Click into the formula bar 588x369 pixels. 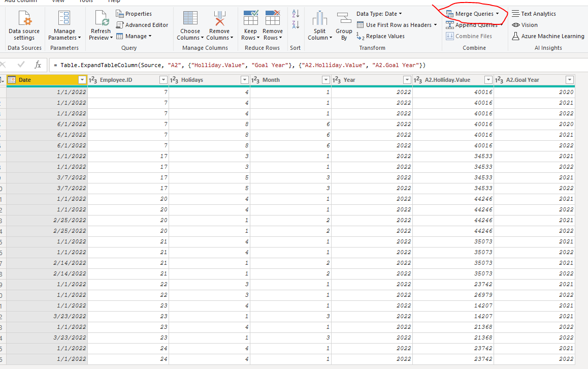319,65
